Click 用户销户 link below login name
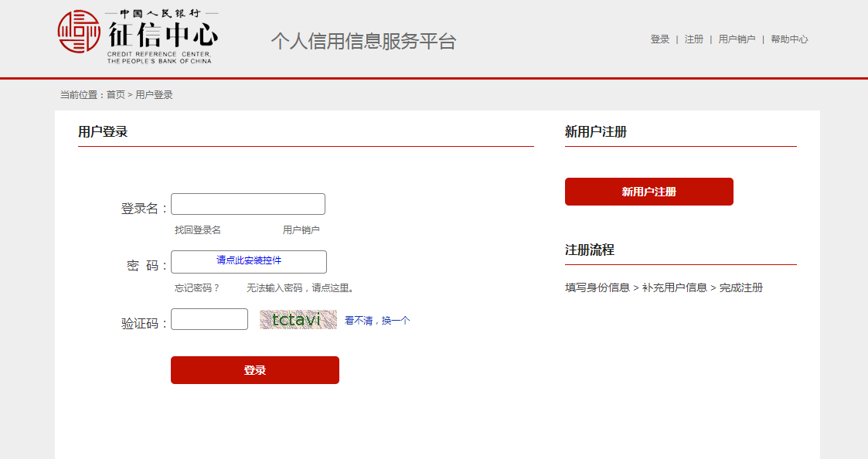The image size is (868, 459). coord(301,229)
